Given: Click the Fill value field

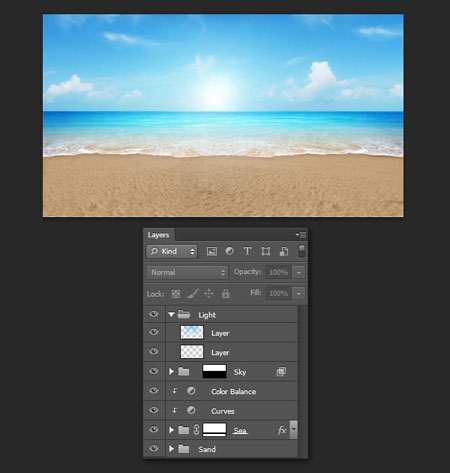Looking at the screenshot, I should coord(279,293).
